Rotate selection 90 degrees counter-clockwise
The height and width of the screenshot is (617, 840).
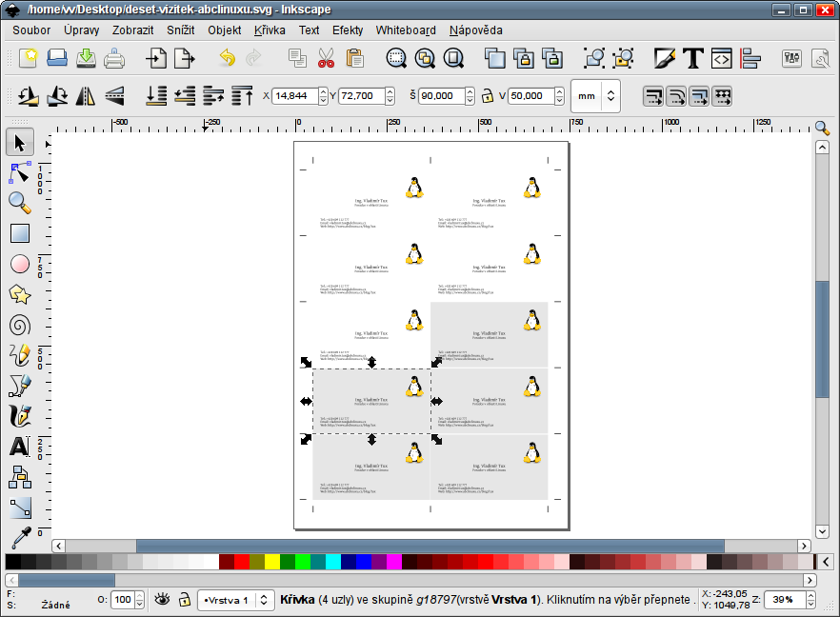coord(29,96)
